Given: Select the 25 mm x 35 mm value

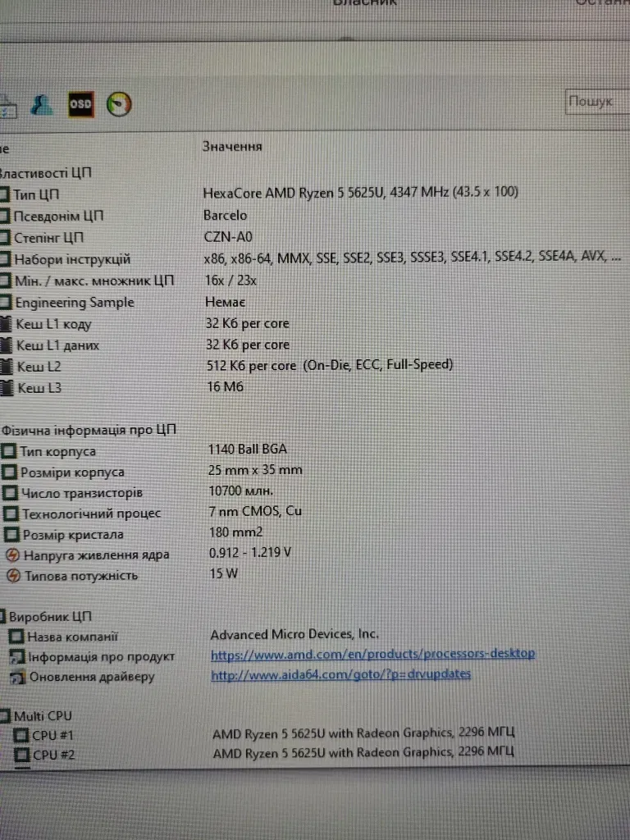Looking at the screenshot, I should (255, 470).
